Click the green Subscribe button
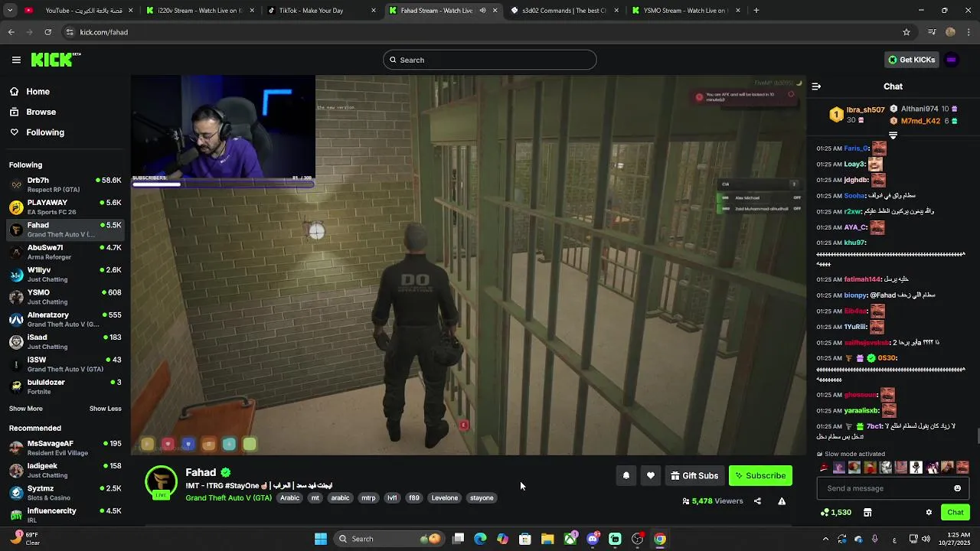This screenshot has width=980, height=551. click(x=760, y=475)
